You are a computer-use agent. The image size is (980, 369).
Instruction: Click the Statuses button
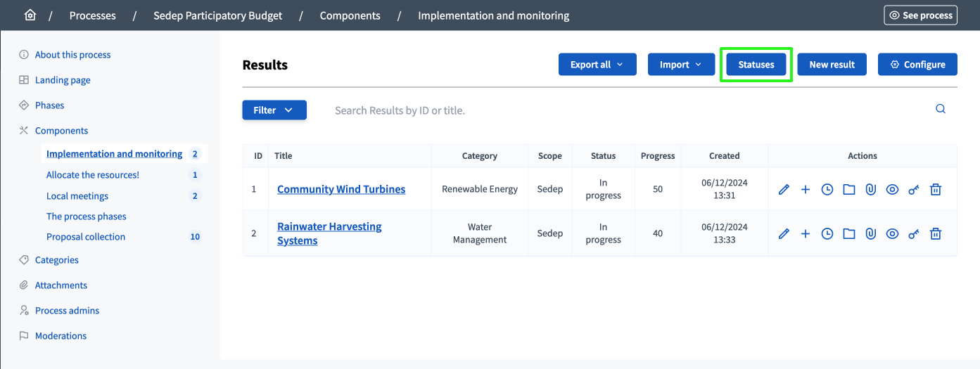coord(756,65)
